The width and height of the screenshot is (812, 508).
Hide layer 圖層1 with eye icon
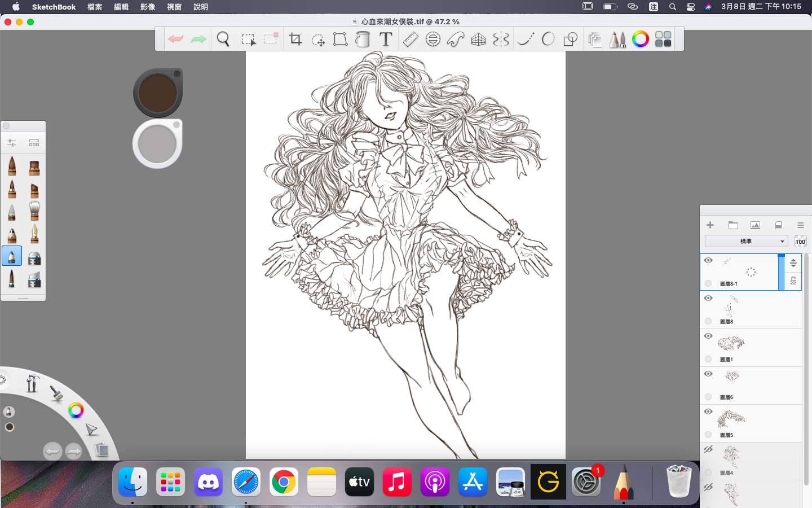(708, 336)
